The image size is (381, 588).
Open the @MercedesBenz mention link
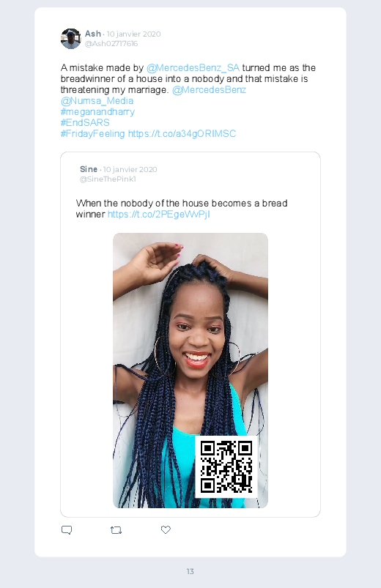point(209,90)
